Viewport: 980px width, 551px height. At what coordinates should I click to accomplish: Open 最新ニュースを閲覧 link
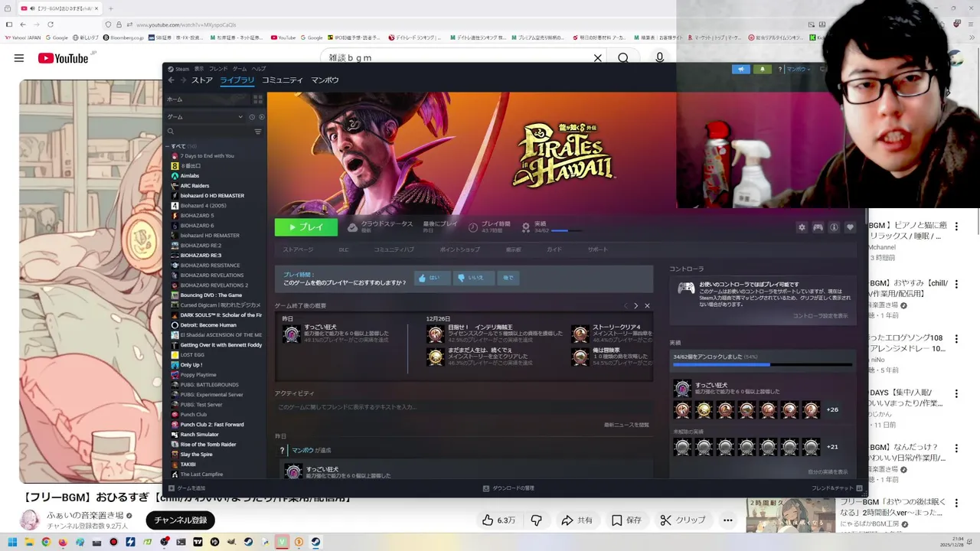pyautogui.click(x=626, y=425)
